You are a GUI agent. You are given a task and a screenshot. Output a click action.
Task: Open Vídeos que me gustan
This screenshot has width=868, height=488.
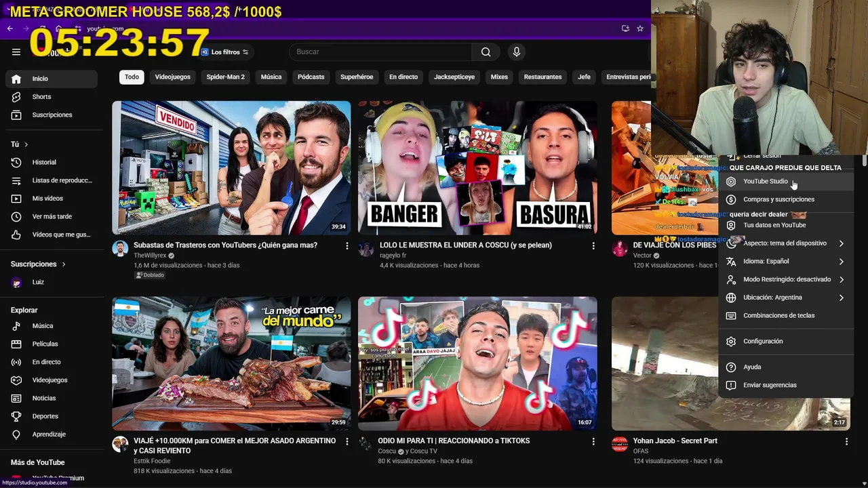(x=52, y=235)
